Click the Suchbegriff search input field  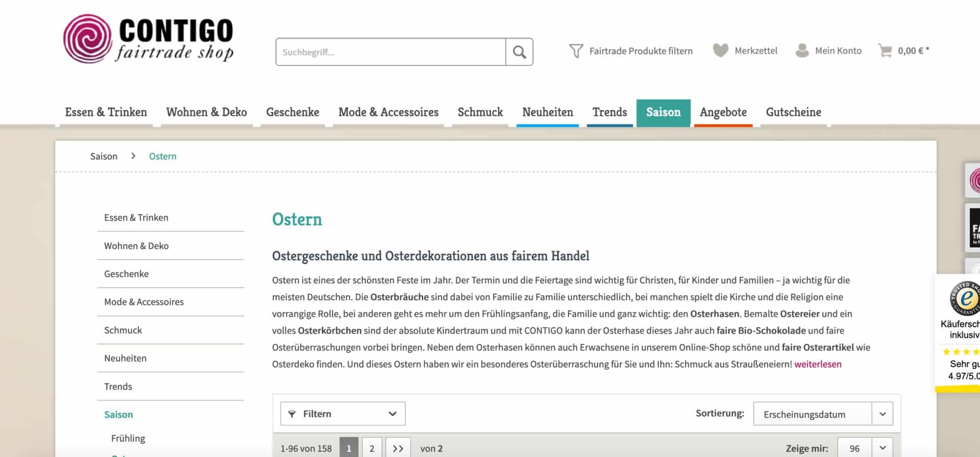click(390, 52)
